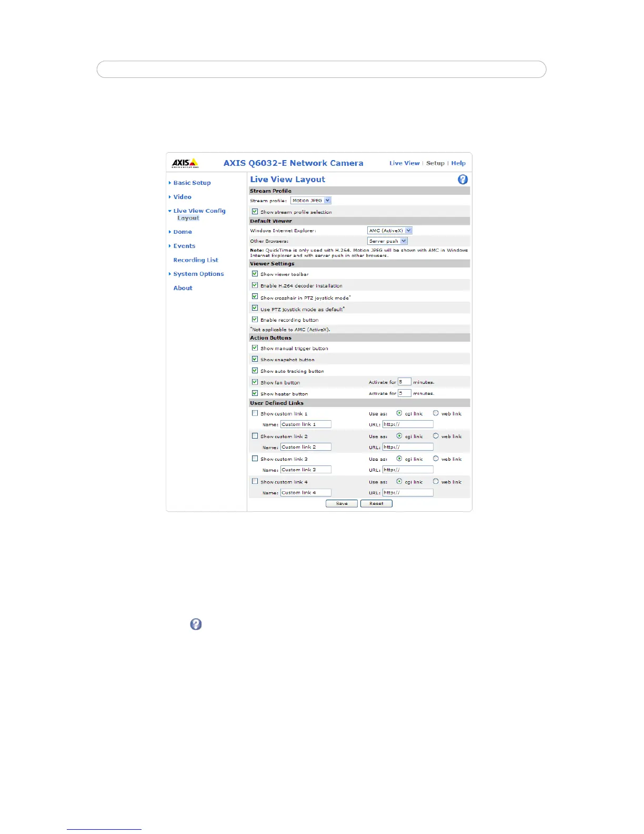Click the Custom link 3 Name field
This screenshot has width=644, height=834.
[x=306, y=469]
